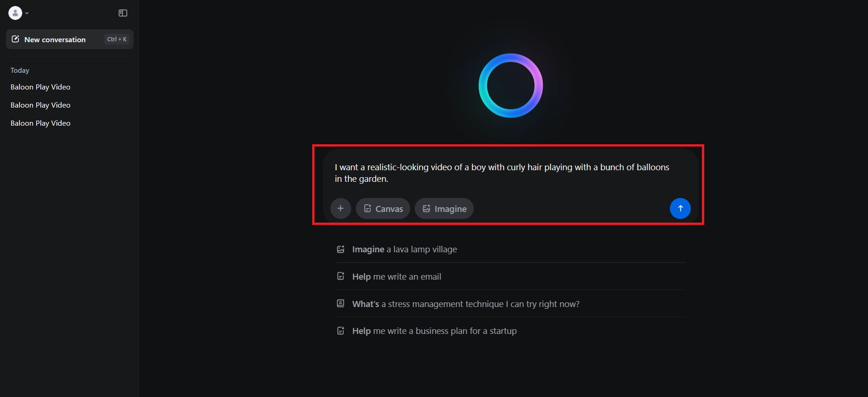The height and width of the screenshot is (397, 868).
Task: Expand the account chevron beside the avatar
Action: point(27,13)
